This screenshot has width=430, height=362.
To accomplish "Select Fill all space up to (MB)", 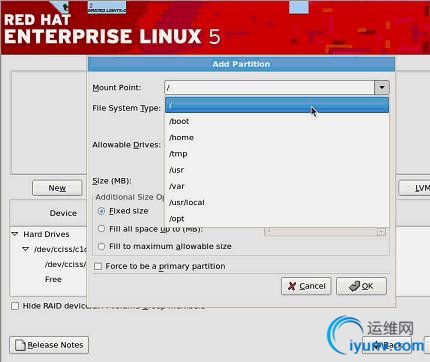I will coord(101,229).
